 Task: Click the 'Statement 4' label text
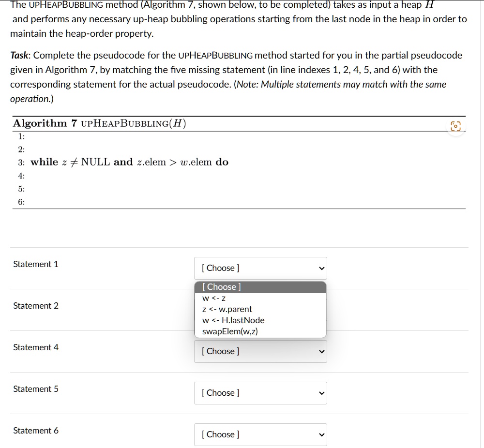(36, 347)
